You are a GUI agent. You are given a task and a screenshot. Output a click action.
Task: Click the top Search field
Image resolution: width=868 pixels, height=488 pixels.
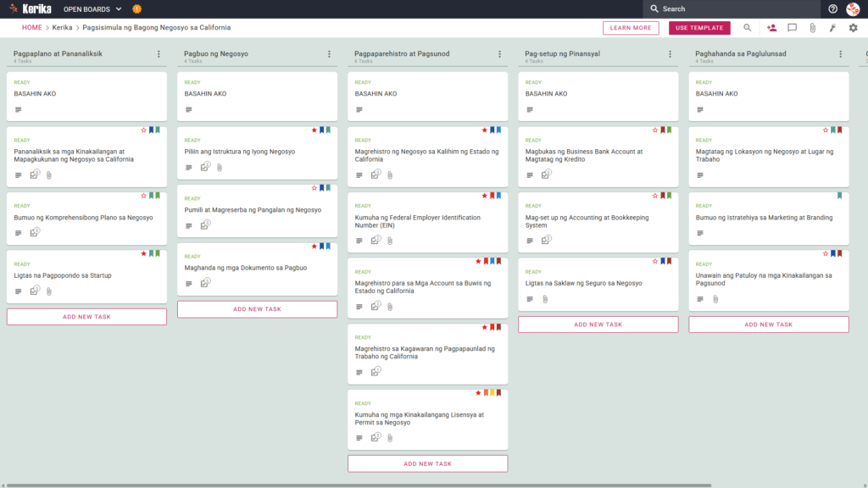point(732,8)
